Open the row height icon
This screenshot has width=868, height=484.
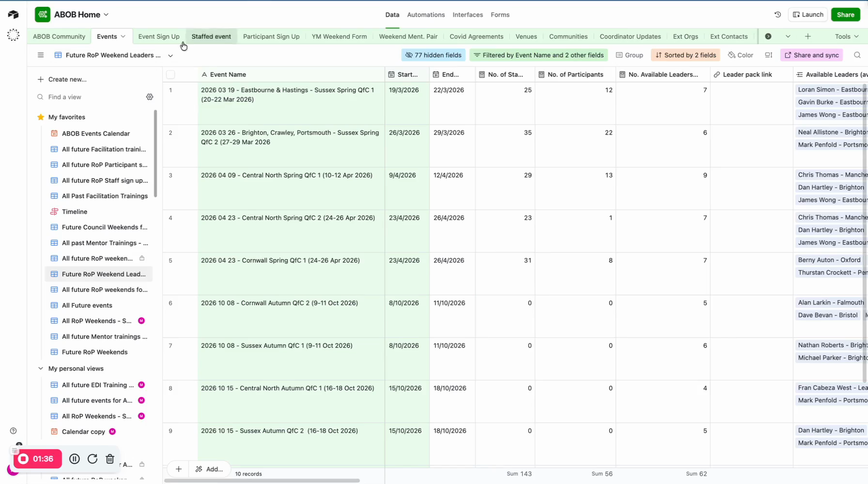[768, 55]
